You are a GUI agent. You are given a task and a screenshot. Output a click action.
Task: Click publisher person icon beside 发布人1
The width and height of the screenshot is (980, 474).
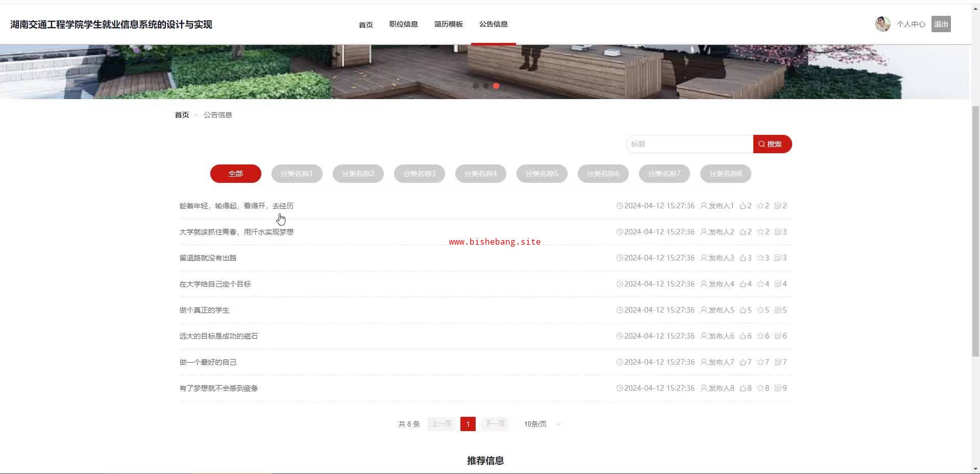[x=704, y=206]
